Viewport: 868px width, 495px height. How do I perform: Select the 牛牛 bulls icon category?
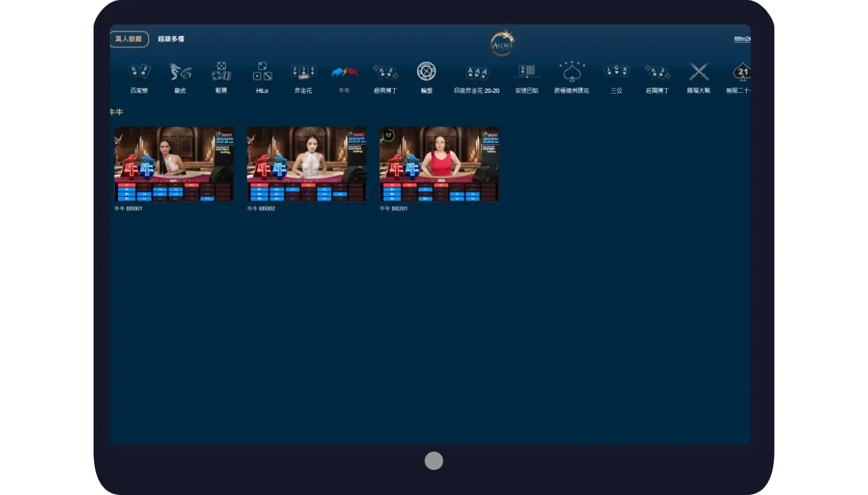tap(344, 78)
